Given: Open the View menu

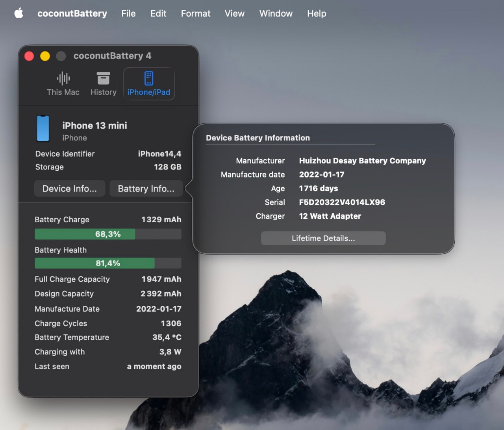Looking at the screenshot, I should click(235, 13).
